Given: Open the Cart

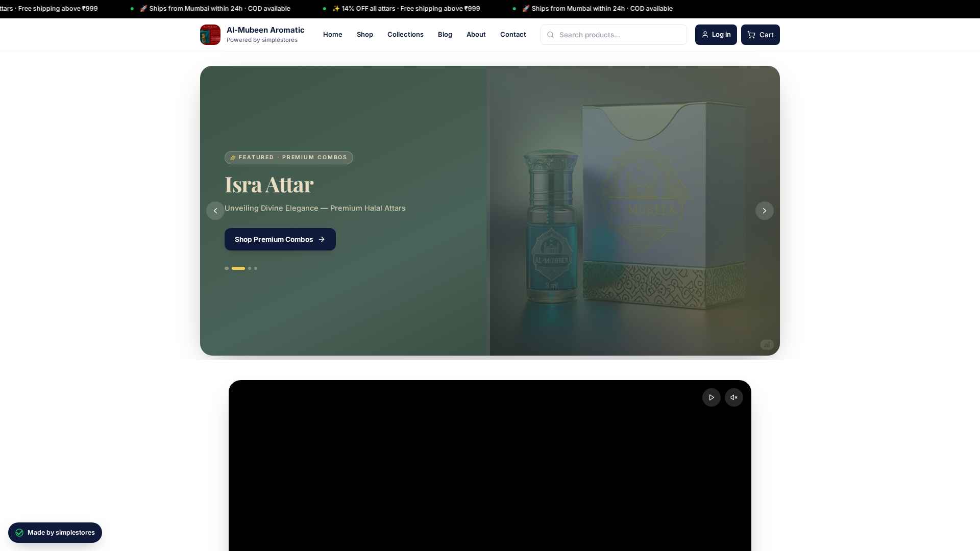Looking at the screenshot, I should [761, 35].
